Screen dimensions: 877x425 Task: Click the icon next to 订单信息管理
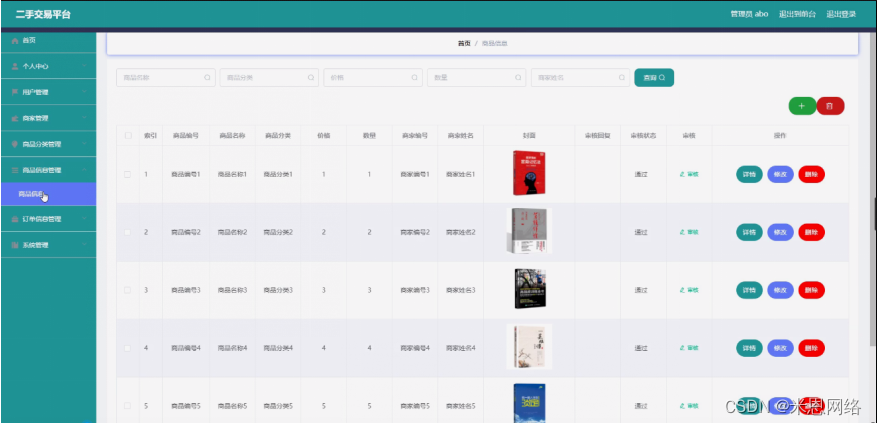point(15,219)
